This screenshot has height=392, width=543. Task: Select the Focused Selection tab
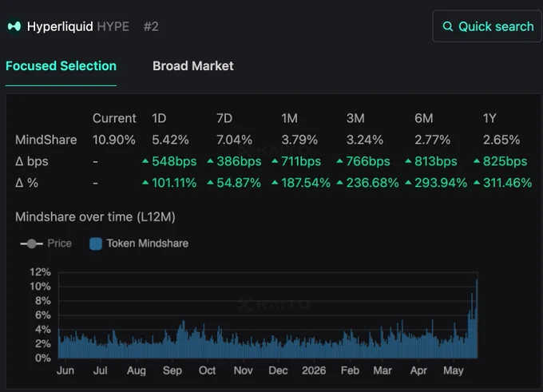point(61,65)
